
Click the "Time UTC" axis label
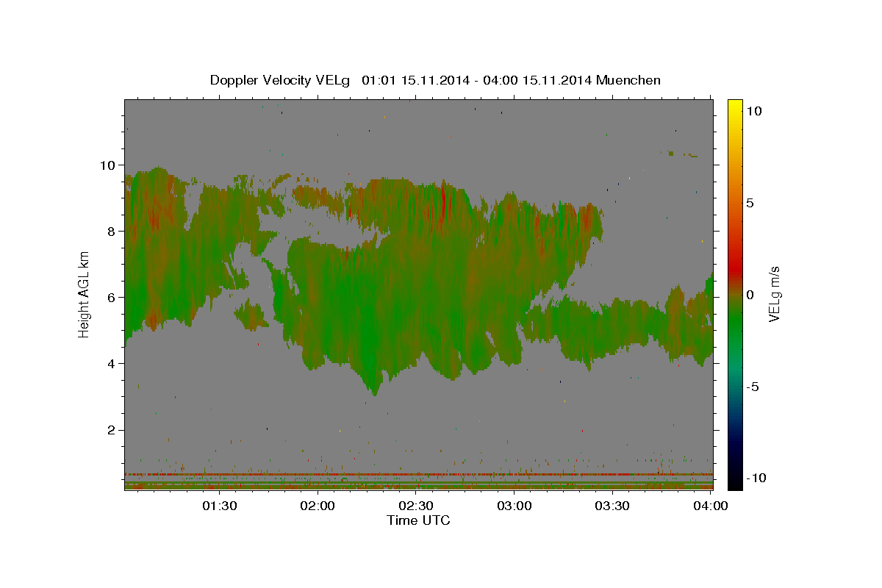pyautogui.click(x=418, y=520)
